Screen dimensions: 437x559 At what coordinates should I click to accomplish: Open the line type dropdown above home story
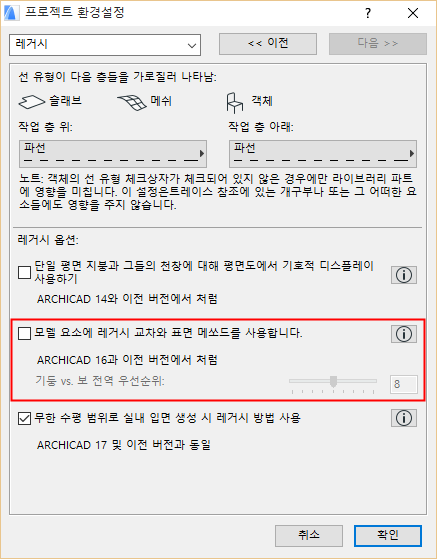point(113,154)
